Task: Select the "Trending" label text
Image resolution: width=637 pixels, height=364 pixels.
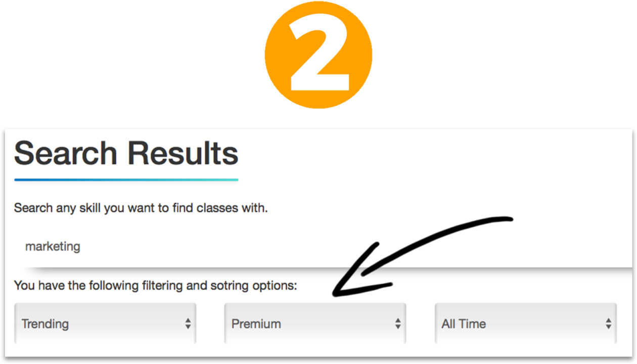Action: click(45, 324)
